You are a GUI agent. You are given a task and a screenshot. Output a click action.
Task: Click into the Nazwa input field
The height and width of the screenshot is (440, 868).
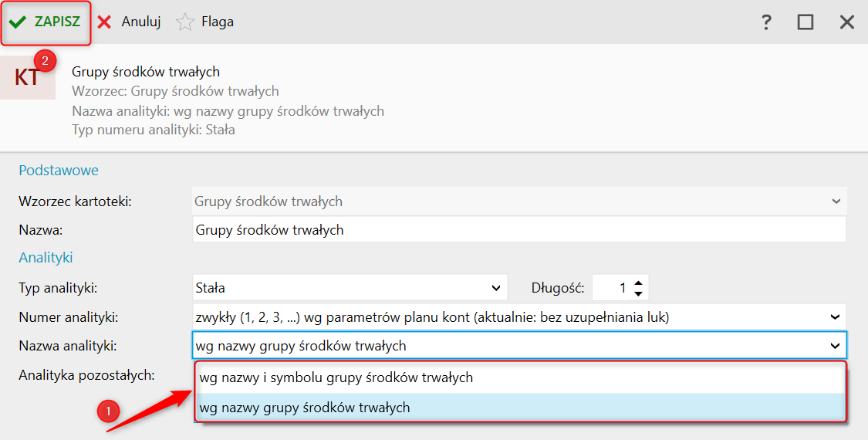click(519, 230)
